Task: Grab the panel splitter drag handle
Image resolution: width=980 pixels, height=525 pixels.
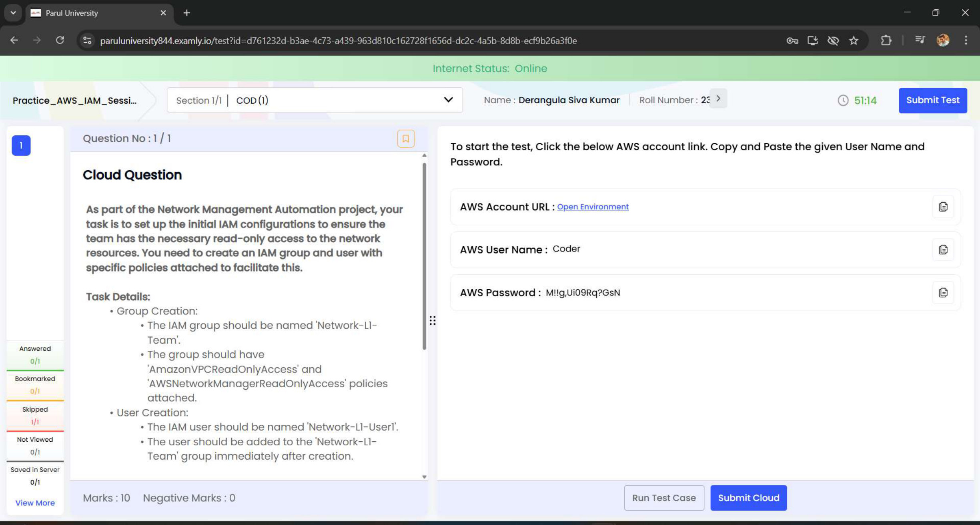Action: click(x=433, y=321)
